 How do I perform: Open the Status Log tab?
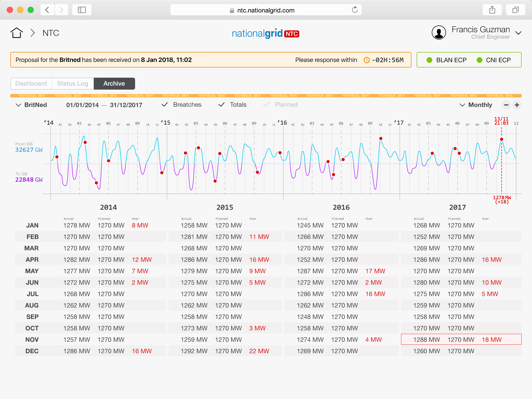(x=72, y=83)
